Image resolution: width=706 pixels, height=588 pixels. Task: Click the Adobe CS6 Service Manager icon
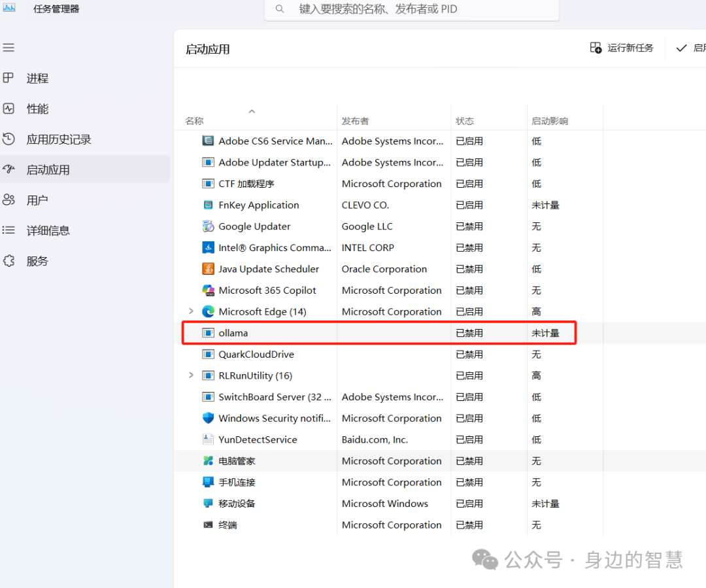(208, 141)
